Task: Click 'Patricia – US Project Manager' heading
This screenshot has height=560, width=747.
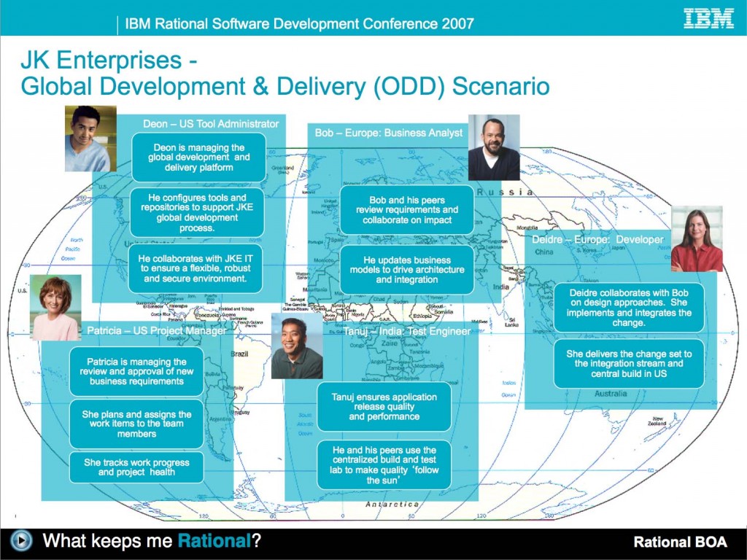Action: (x=157, y=330)
